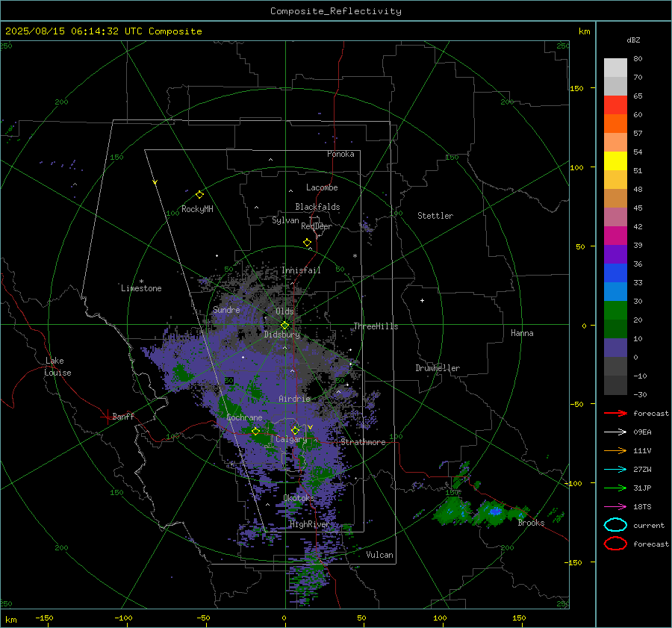Select the 20 dBZ green color swatch
This screenshot has height=628, width=672.
615,311
